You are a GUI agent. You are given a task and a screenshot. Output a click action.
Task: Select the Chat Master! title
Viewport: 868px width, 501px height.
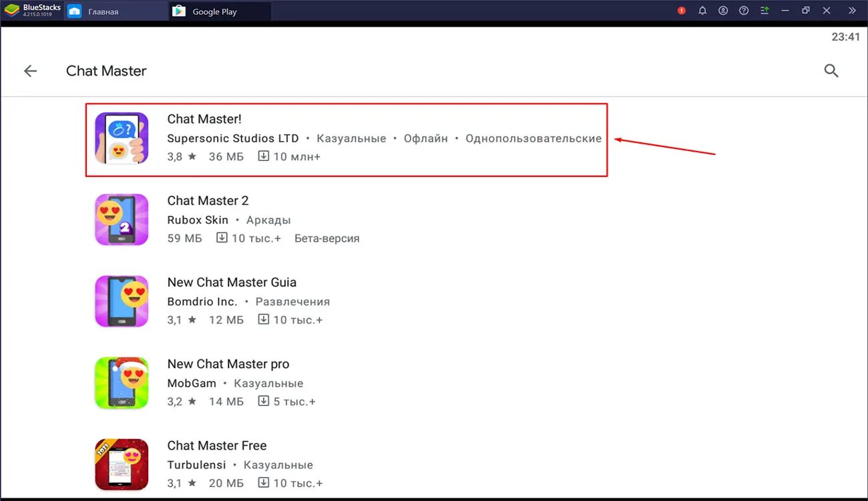204,119
